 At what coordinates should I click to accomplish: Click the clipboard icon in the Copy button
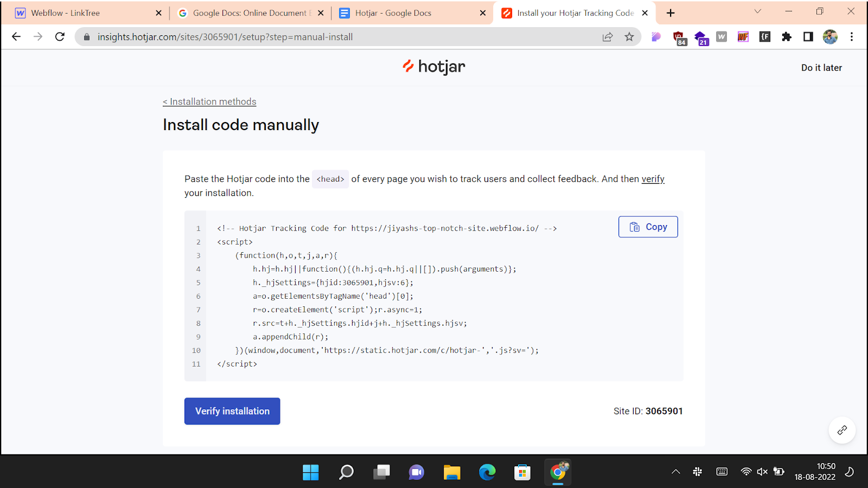coord(635,227)
